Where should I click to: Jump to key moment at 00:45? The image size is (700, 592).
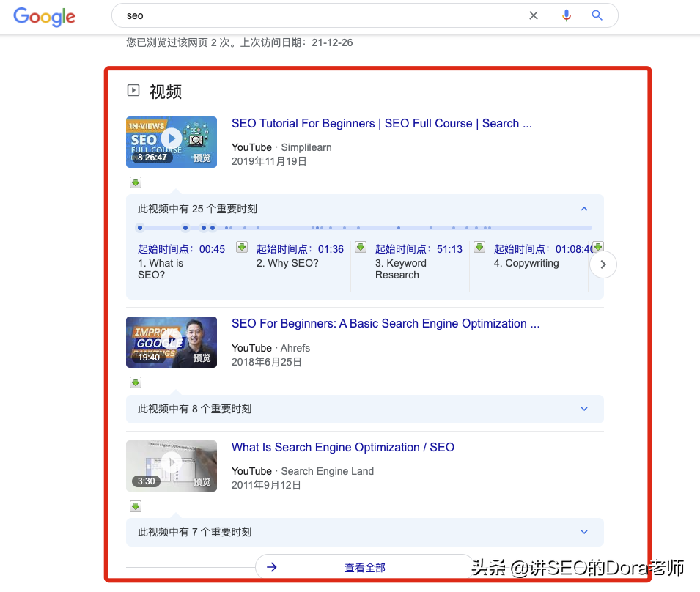pos(181,249)
